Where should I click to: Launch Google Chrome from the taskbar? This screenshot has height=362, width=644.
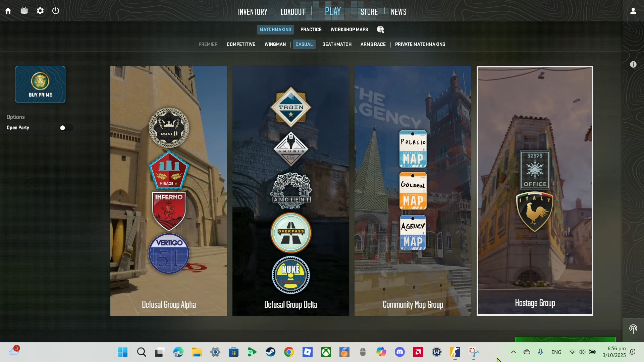[289, 352]
